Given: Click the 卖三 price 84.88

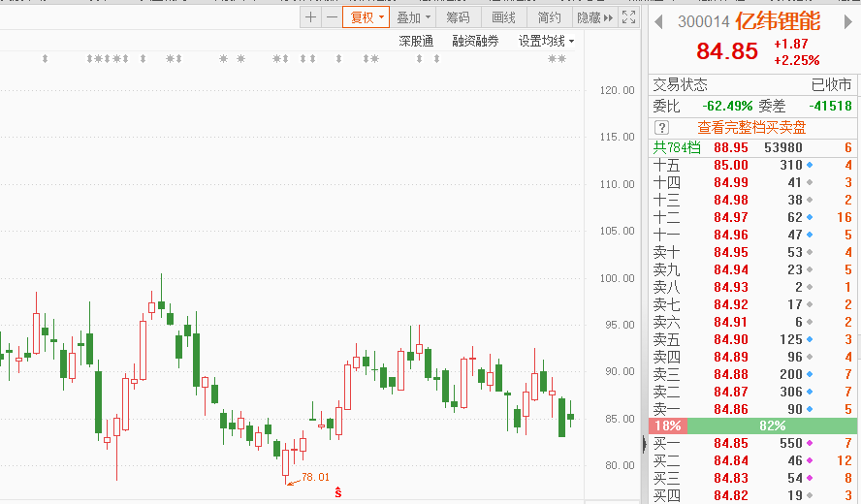Looking at the screenshot, I should (x=731, y=374).
